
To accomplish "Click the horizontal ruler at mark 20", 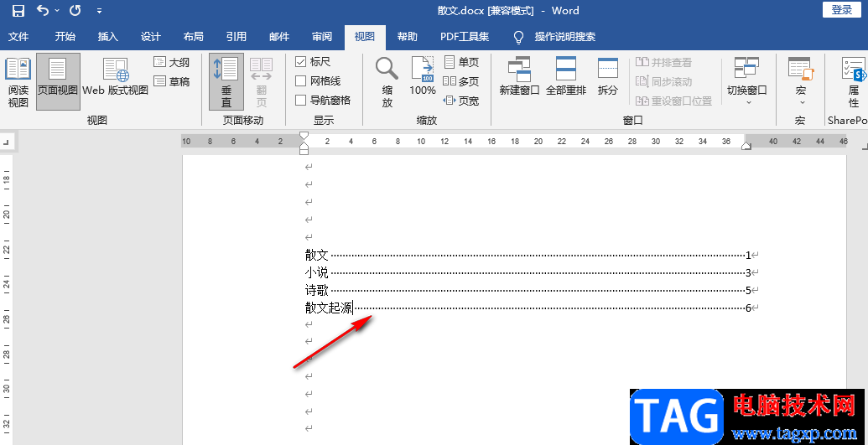I will pos(538,142).
